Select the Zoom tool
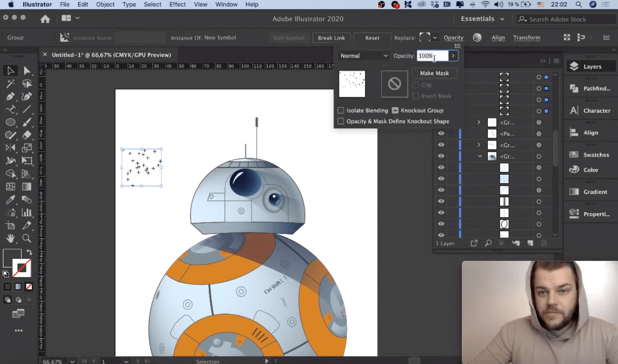The height and width of the screenshot is (364, 618). coord(26,238)
